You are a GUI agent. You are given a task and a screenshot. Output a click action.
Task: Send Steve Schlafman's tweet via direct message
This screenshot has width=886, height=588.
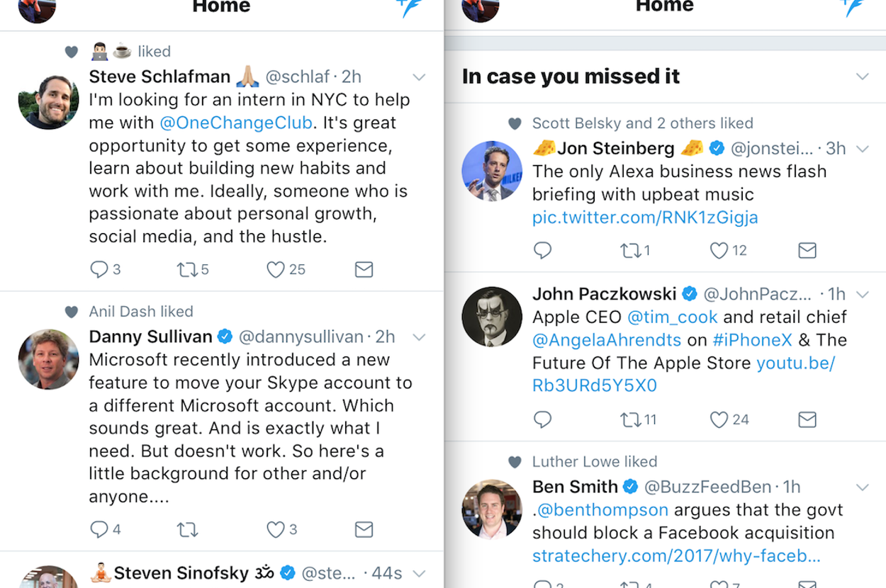coord(364,269)
